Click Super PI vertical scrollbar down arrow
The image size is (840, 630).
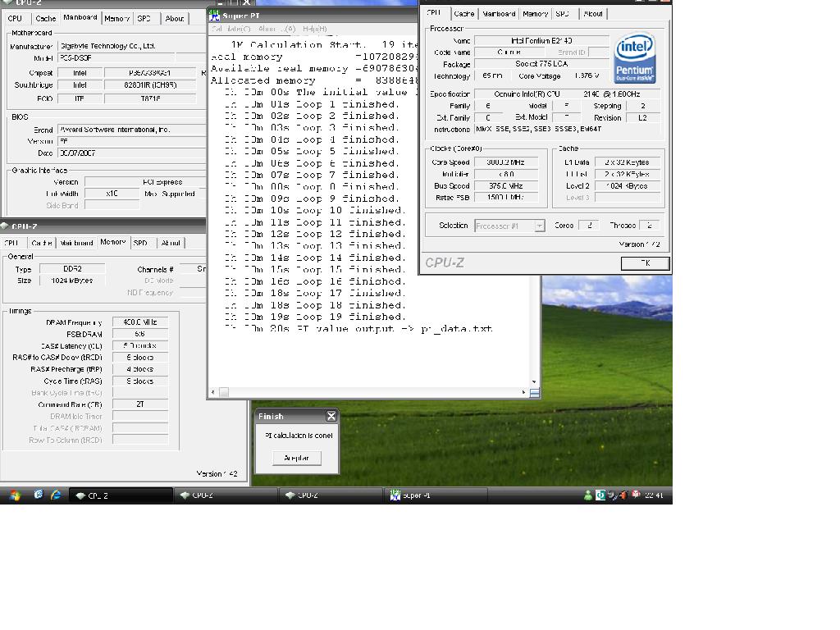[x=534, y=381]
